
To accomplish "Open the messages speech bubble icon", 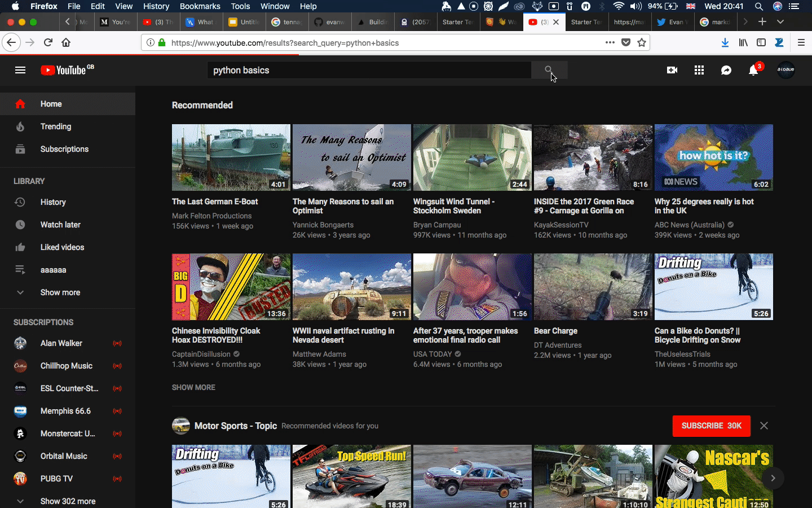I will [x=726, y=70].
